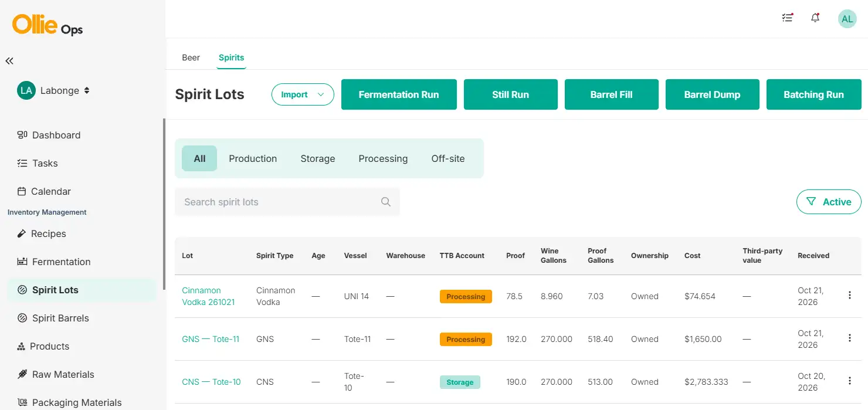
Task: Filter by Processing tab
Action: (383, 158)
